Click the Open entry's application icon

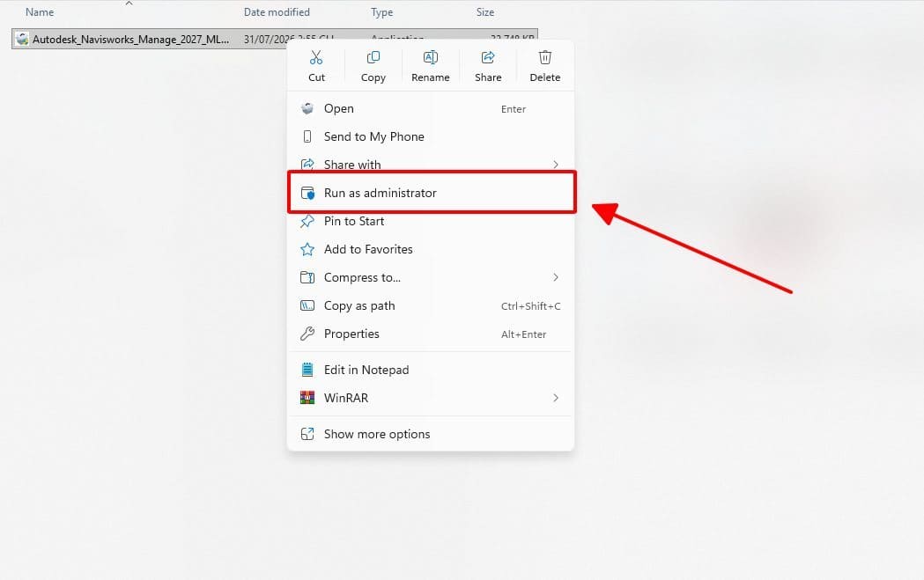307,108
